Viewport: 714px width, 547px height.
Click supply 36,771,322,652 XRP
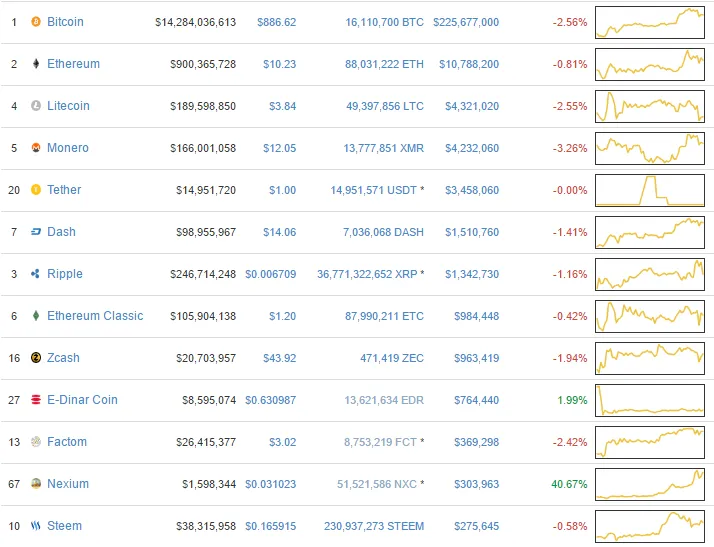click(x=367, y=274)
